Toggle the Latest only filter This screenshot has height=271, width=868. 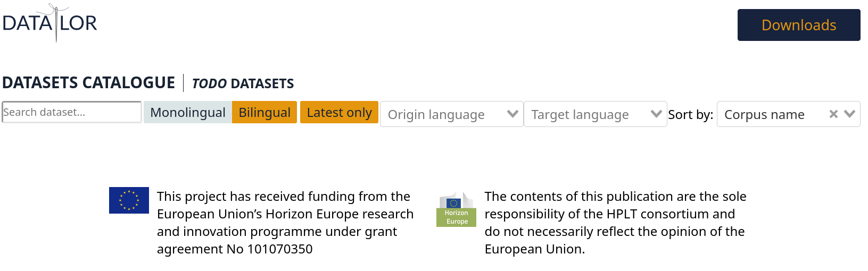[339, 113]
